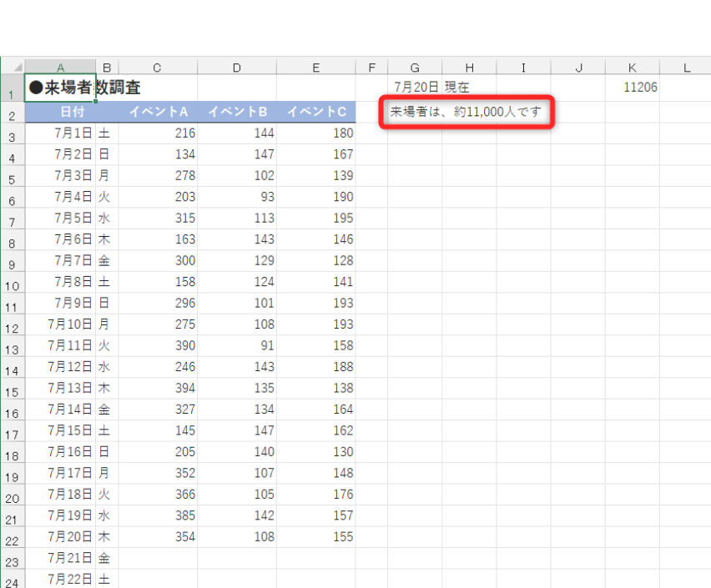Click weekday cell '木' for 7月6日
The image size is (711, 588).
click(107, 239)
